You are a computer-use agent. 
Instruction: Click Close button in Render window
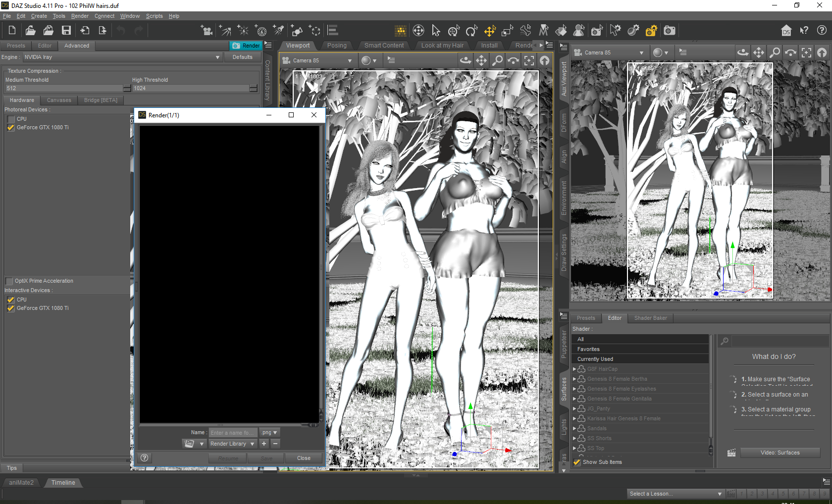304,458
